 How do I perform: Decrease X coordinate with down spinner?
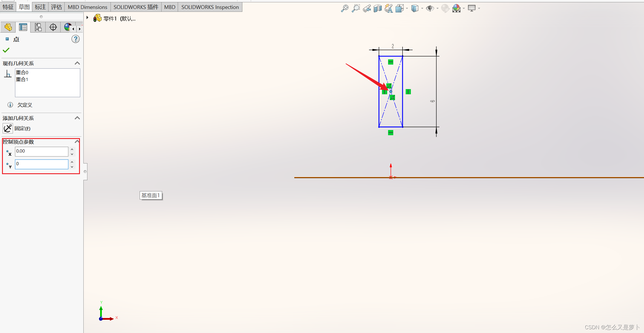coord(72,154)
